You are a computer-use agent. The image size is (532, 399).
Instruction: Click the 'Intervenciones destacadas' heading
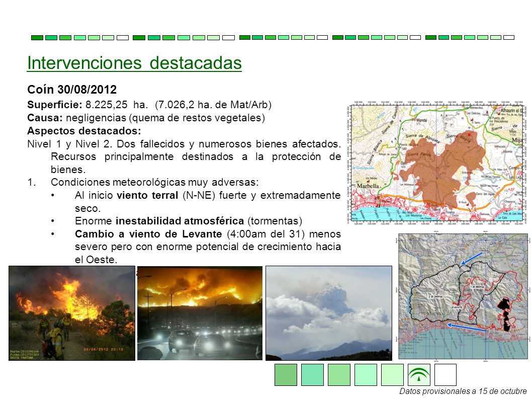tap(134, 63)
